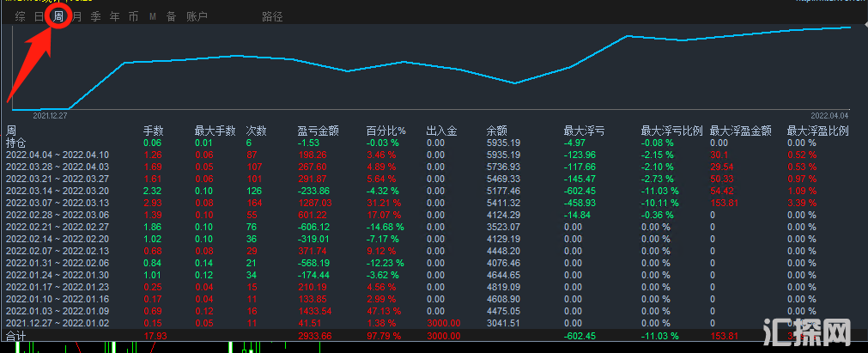
Task: Open the 路径 path tab
Action: point(272,16)
